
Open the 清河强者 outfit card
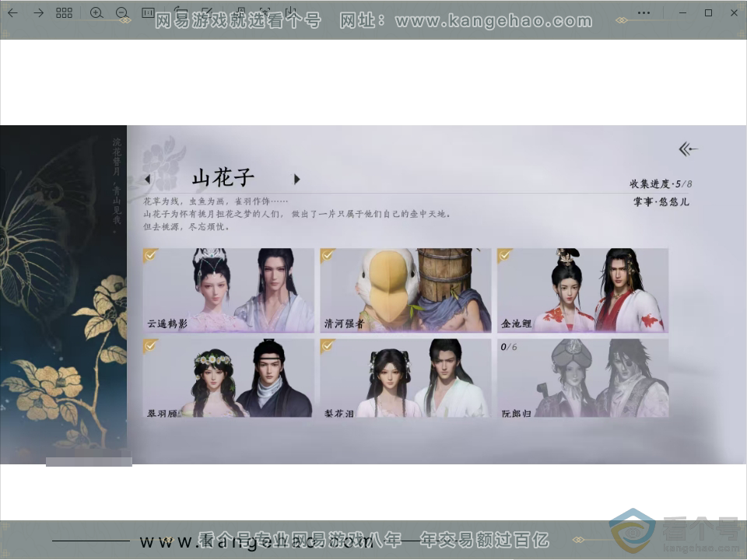coord(405,290)
